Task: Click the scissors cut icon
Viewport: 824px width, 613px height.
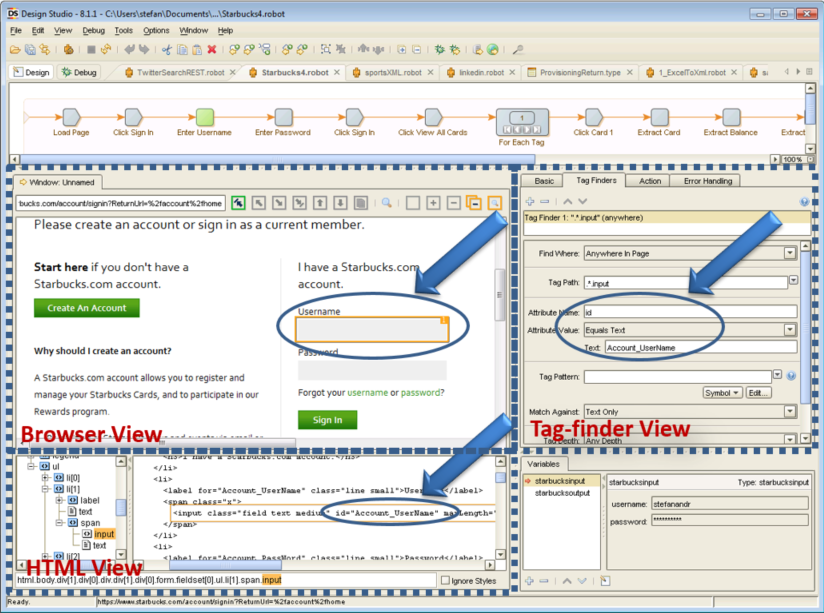Action: click(x=167, y=50)
